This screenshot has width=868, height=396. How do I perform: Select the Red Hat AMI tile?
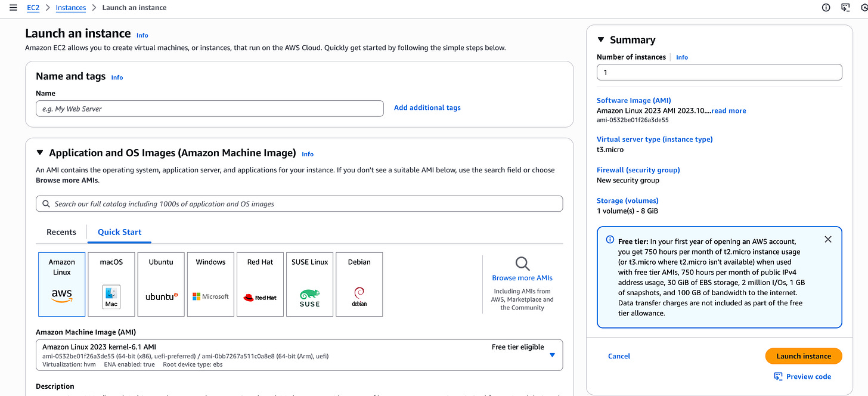260,284
